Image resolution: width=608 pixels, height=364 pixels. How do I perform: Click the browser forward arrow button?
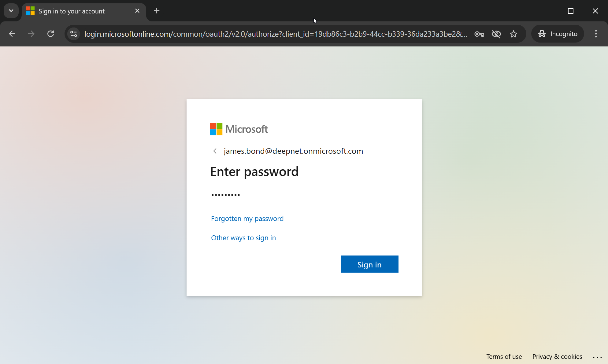coord(31,34)
